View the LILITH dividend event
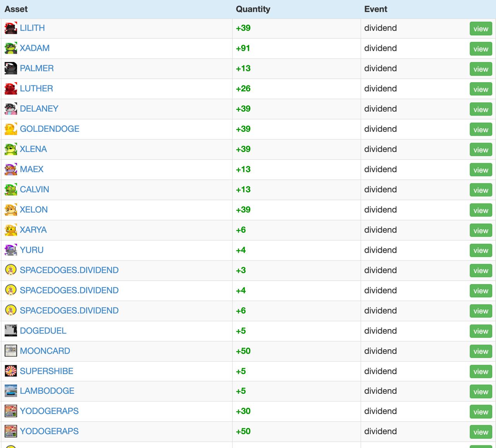This screenshot has height=448, width=496. 481,29
